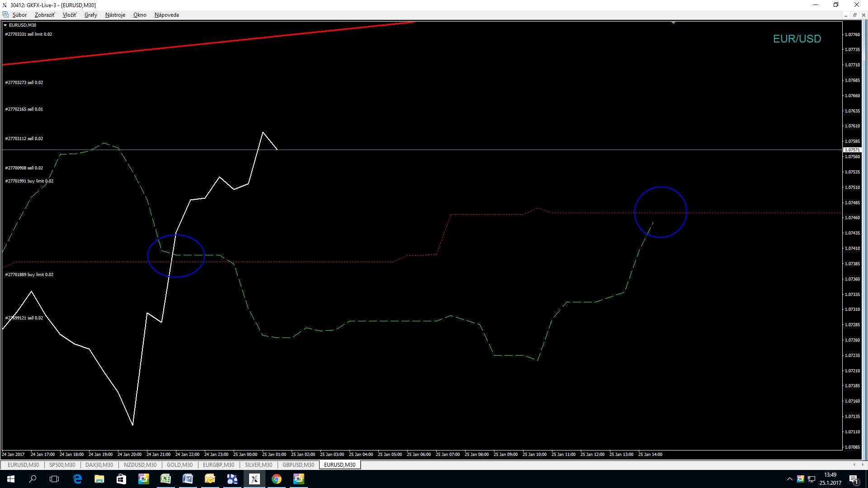Select order #27703112 sell 0.02 label
Image resolution: width=868 pixels, height=488 pixels.
click(x=24, y=139)
